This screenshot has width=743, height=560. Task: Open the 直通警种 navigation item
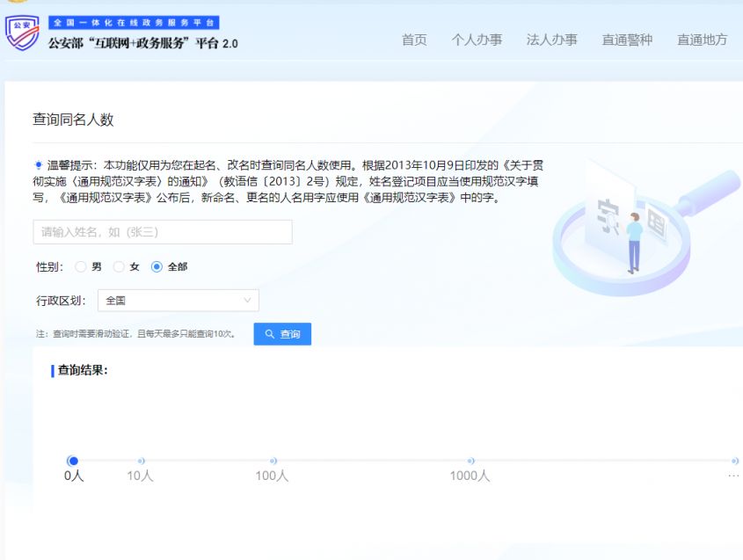(x=627, y=40)
